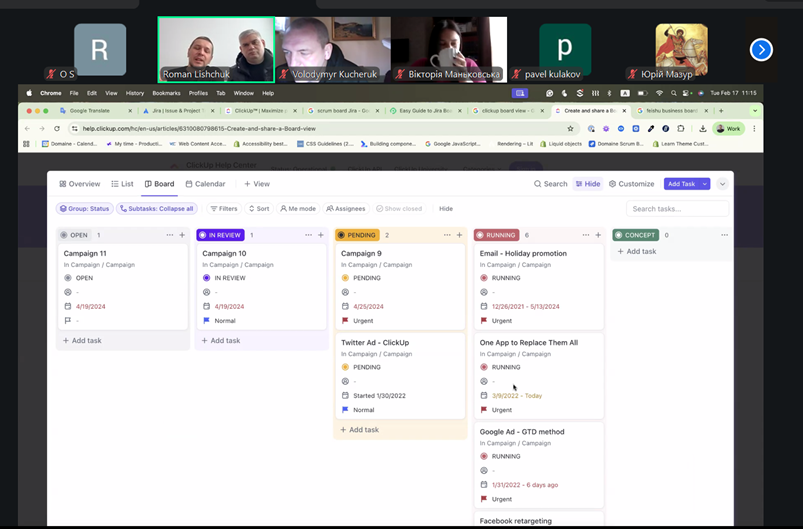Toggle Show closed tasks
This screenshot has width=803, height=529.
[x=399, y=208]
